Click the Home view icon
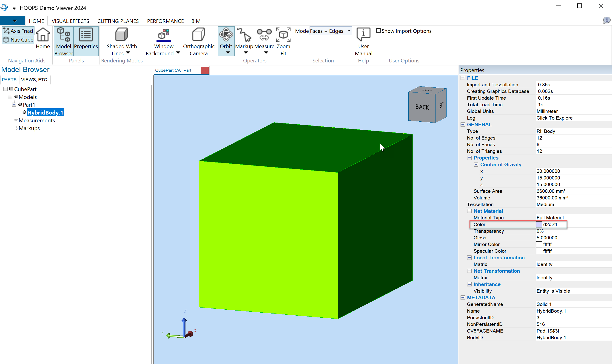Image resolution: width=612 pixels, height=364 pixels. click(x=43, y=35)
